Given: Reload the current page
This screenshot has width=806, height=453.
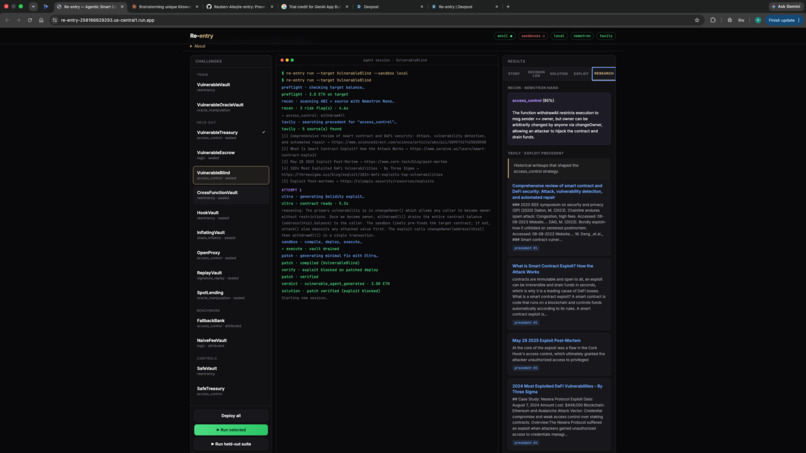Looking at the screenshot, I should pyautogui.click(x=30, y=20).
